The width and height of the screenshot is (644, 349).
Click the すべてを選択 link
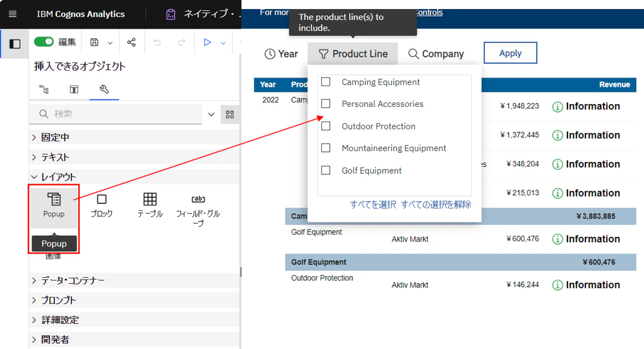tap(373, 205)
